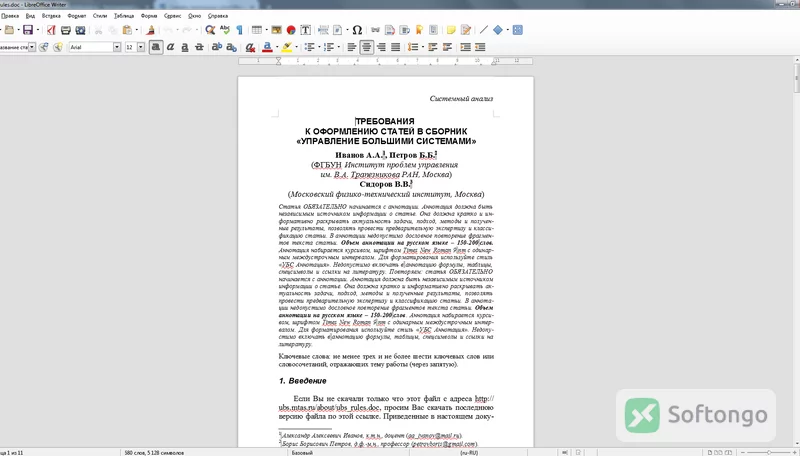Run spelling check (Abc icon)
The height and width of the screenshot is (456, 800).
224,30
